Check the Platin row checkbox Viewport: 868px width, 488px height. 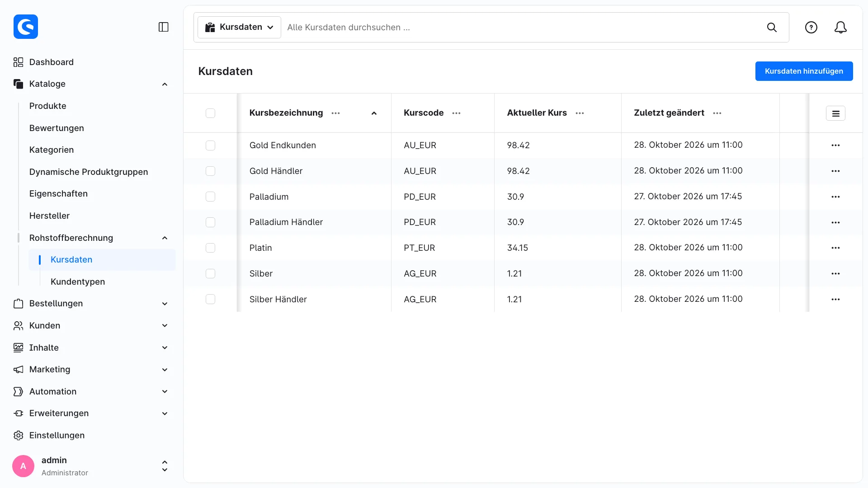click(x=210, y=248)
